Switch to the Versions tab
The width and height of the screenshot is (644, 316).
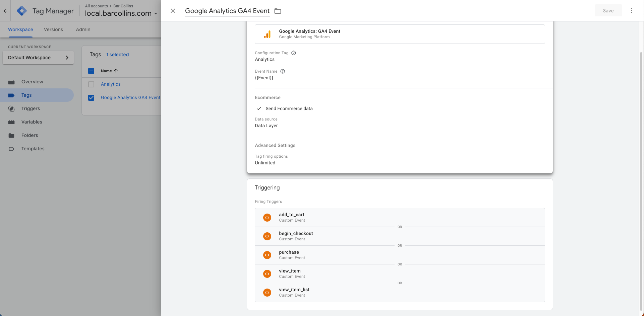pyautogui.click(x=53, y=29)
